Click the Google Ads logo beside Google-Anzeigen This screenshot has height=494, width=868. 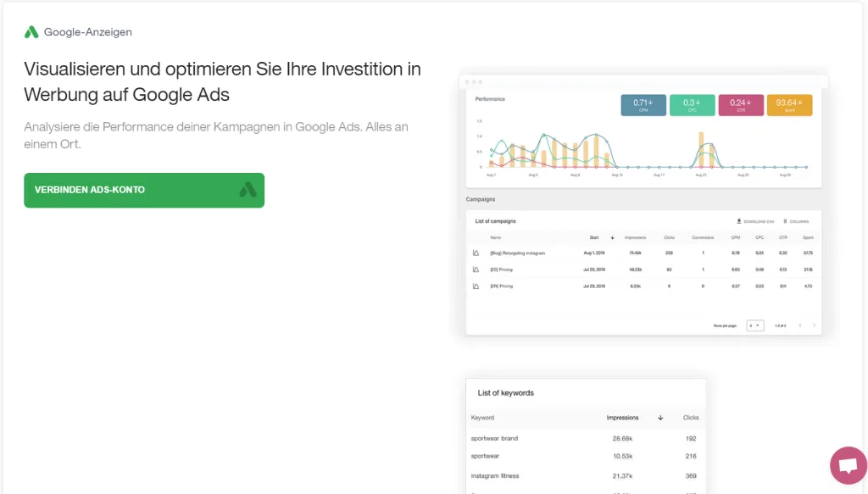tap(31, 32)
